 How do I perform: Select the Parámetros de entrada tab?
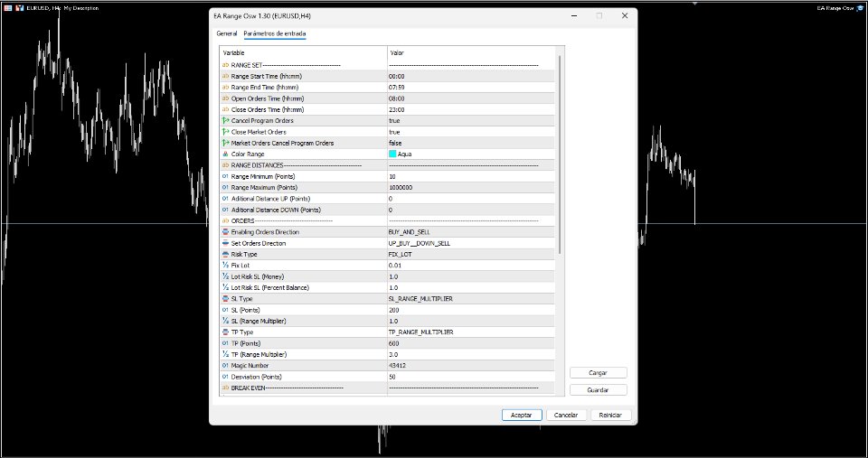coord(275,33)
